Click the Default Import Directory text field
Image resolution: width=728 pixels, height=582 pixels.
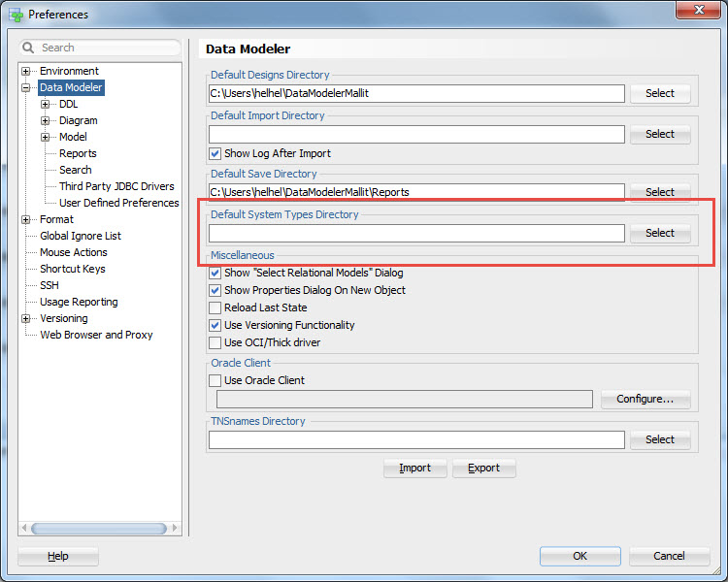click(416, 134)
